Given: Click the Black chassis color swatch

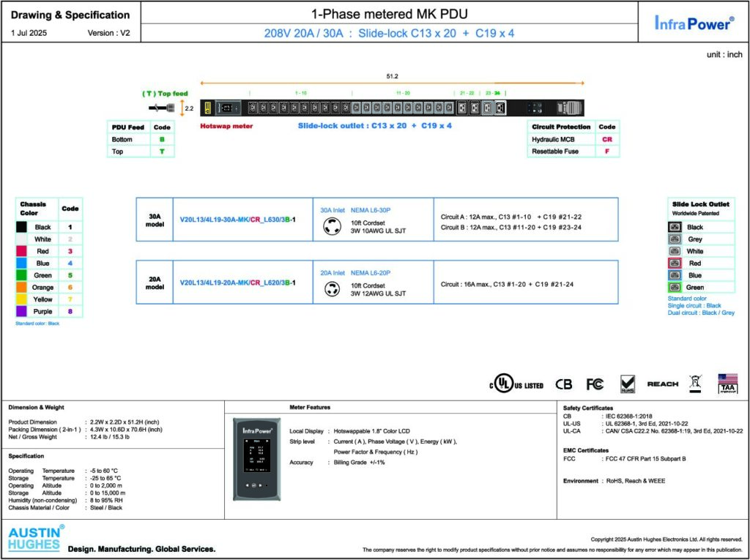Looking at the screenshot, I should coord(21,227).
